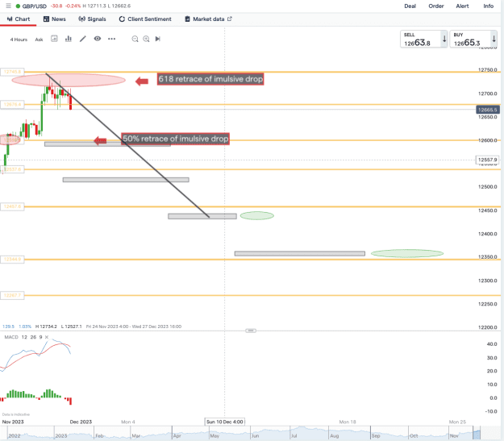Select the small green ellipse near 12450
This screenshot has width=504, height=441.
pyautogui.click(x=256, y=216)
